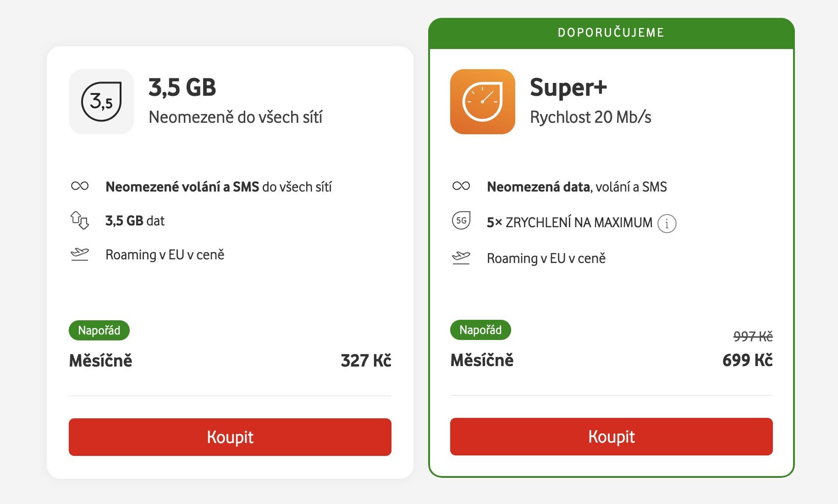Click the 3,5 GB data drop icon
Image resolution: width=838 pixels, height=504 pixels.
pyautogui.click(x=101, y=101)
